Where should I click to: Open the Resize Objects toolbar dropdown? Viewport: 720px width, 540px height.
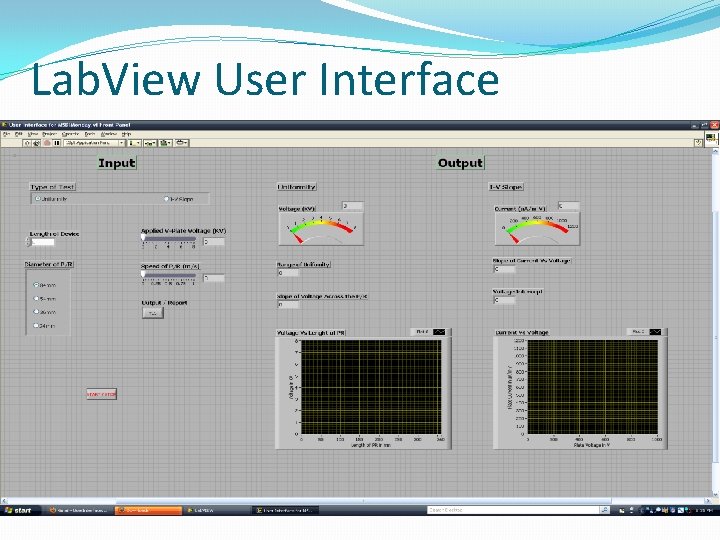(166, 143)
